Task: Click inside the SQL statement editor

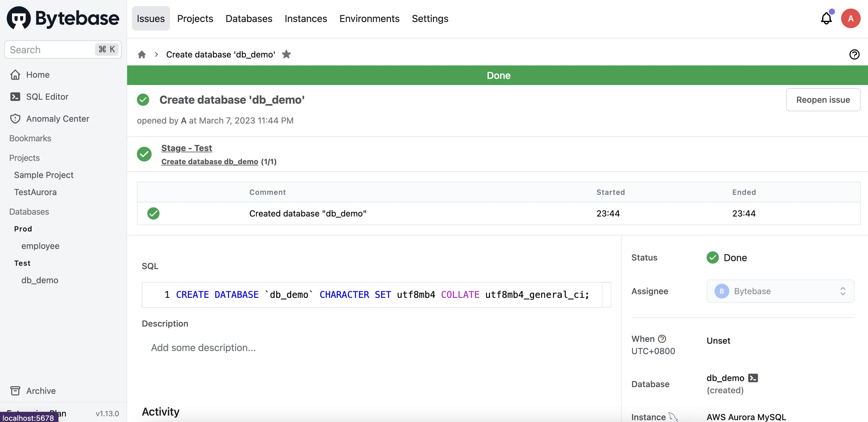Action: [x=376, y=294]
